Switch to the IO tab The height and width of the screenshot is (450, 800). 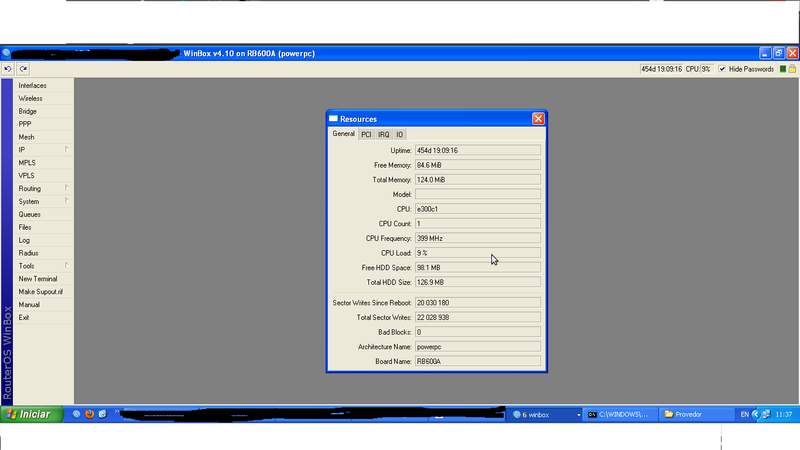(x=399, y=135)
